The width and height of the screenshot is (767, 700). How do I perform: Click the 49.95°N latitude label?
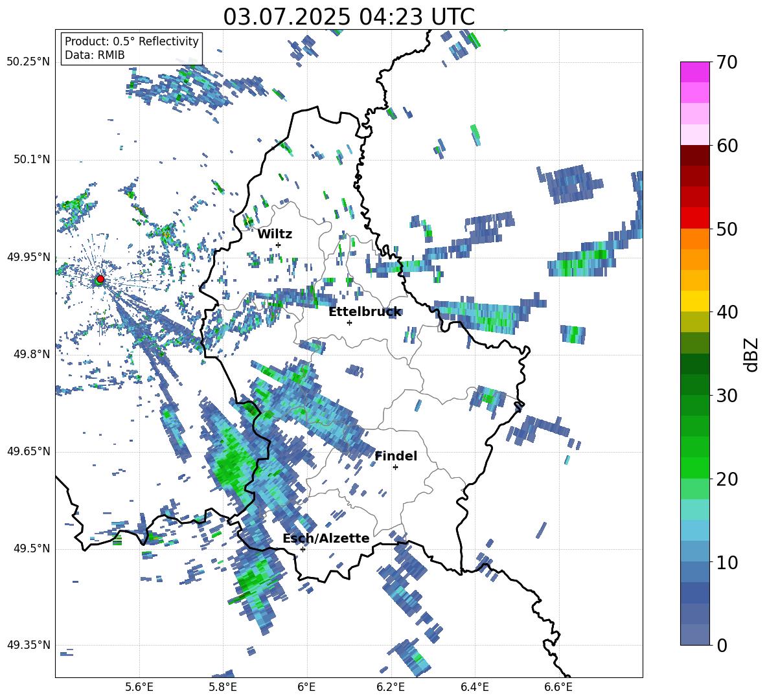pyautogui.click(x=29, y=257)
